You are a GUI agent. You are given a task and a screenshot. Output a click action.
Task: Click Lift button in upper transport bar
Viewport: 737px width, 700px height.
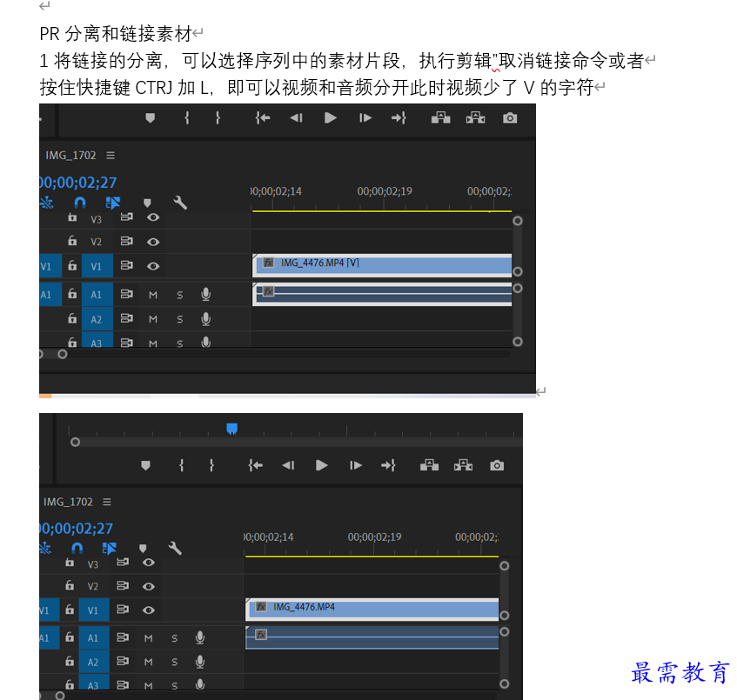tap(440, 118)
